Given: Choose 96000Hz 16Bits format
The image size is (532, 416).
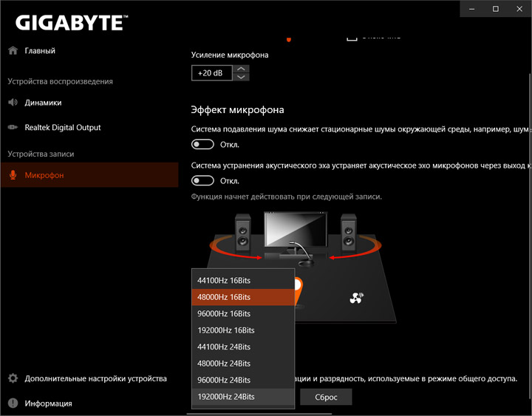Looking at the screenshot, I should [x=243, y=313].
